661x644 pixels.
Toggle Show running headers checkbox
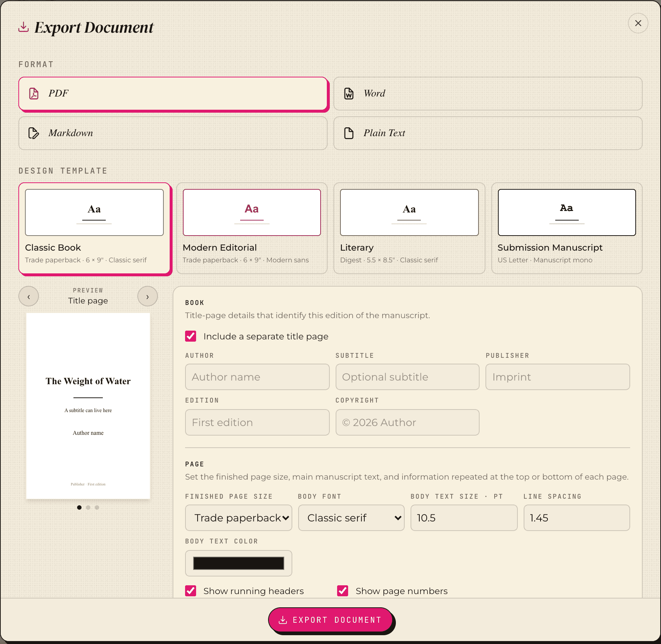click(x=191, y=591)
